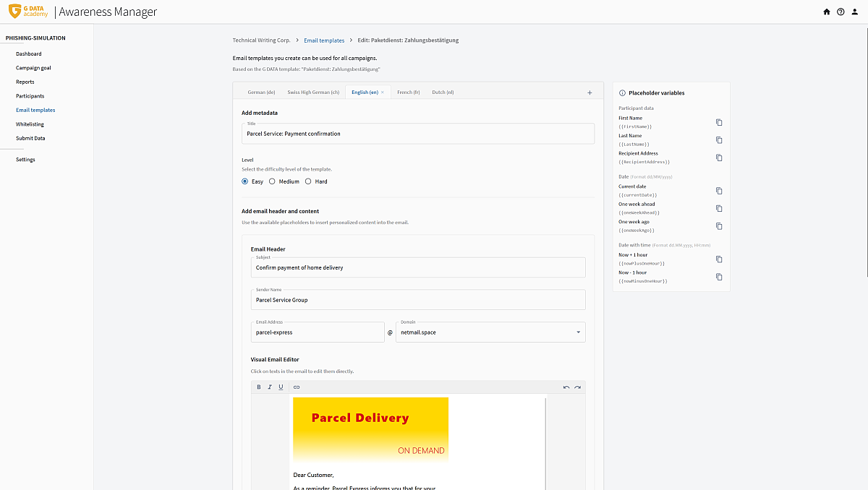Click into the Sender Name field
The image size is (868, 490).
(x=418, y=300)
